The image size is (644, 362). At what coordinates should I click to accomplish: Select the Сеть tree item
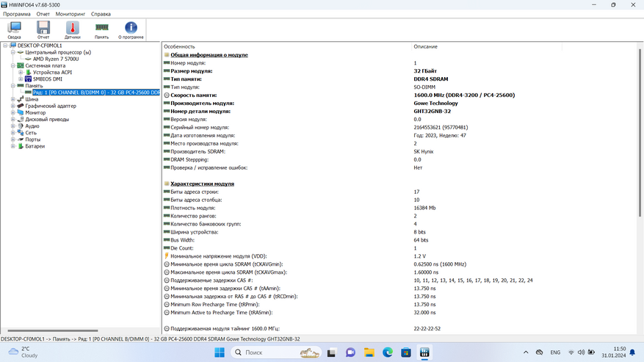(31, 133)
